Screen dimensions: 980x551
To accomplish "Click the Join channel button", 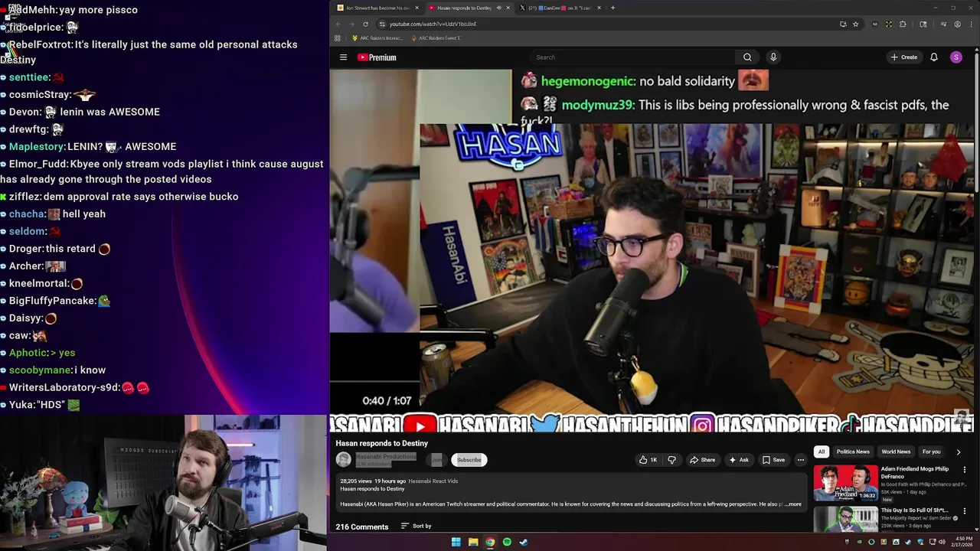I will coord(436,460).
